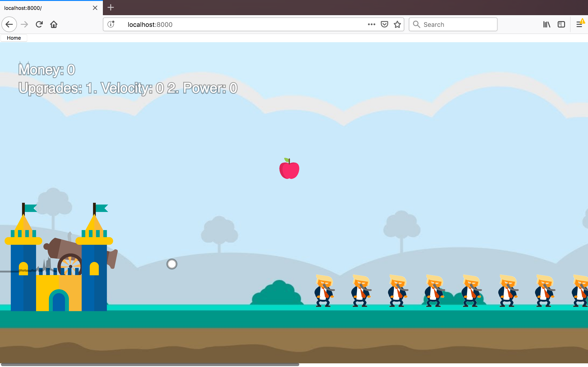Go to browser home page icon
588x367 pixels.
point(54,24)
